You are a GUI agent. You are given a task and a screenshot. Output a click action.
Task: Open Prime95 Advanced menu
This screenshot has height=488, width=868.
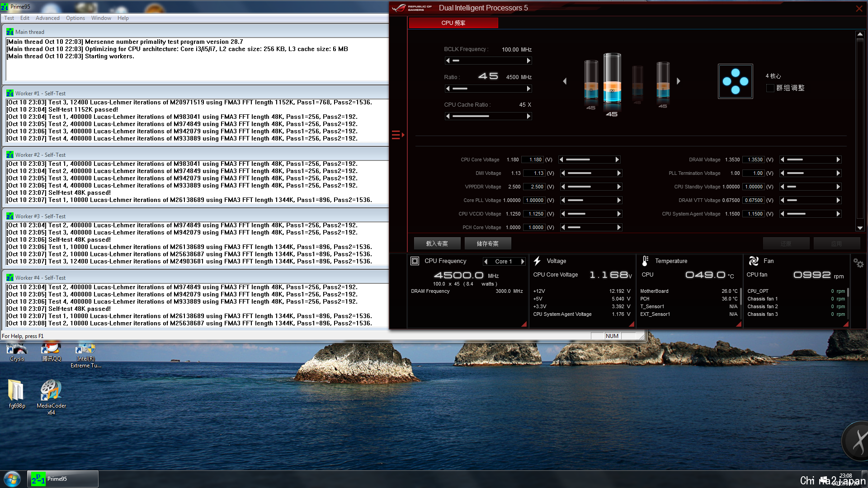pos(47,18)
